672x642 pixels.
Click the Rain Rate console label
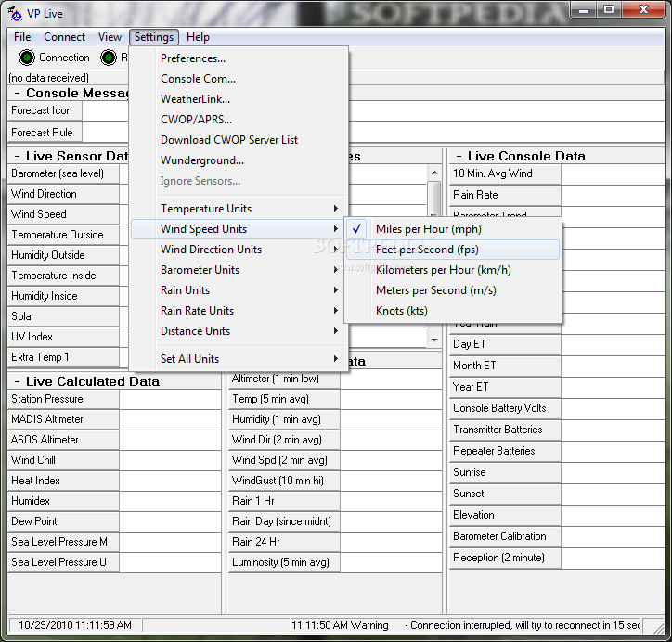(x=505, y=195)
